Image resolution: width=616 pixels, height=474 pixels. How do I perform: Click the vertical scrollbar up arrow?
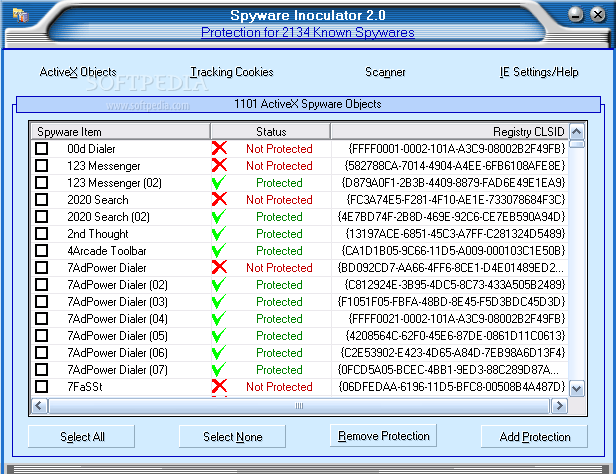576,132
